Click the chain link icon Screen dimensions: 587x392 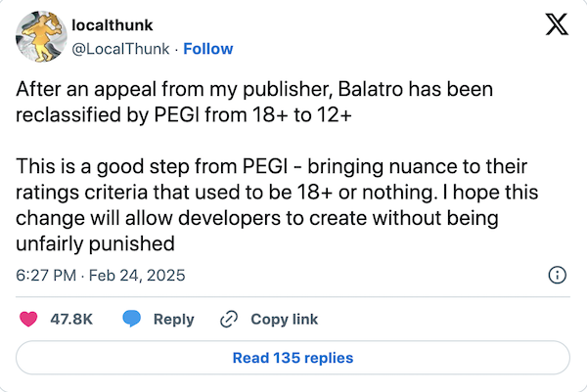point(230,319)
